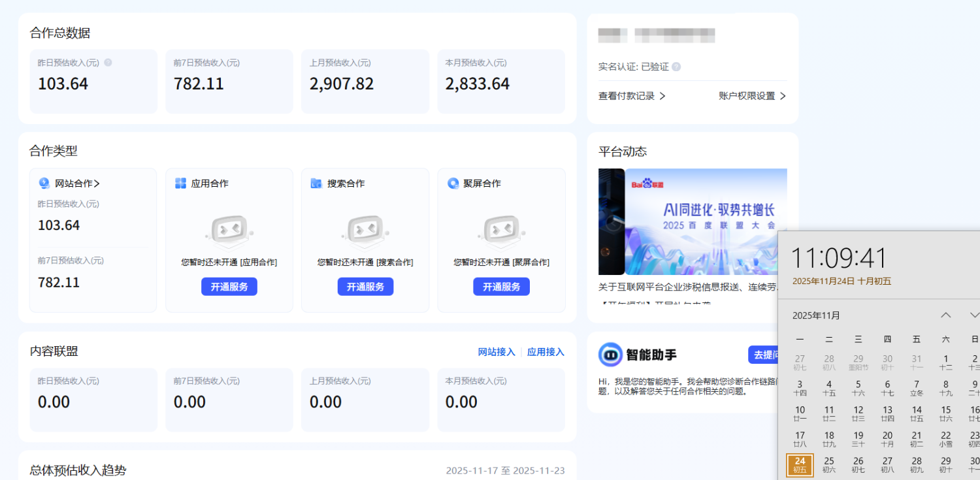Select date 25 in the calendar
The width and height of the screenshot is (980, 480).
828,460
